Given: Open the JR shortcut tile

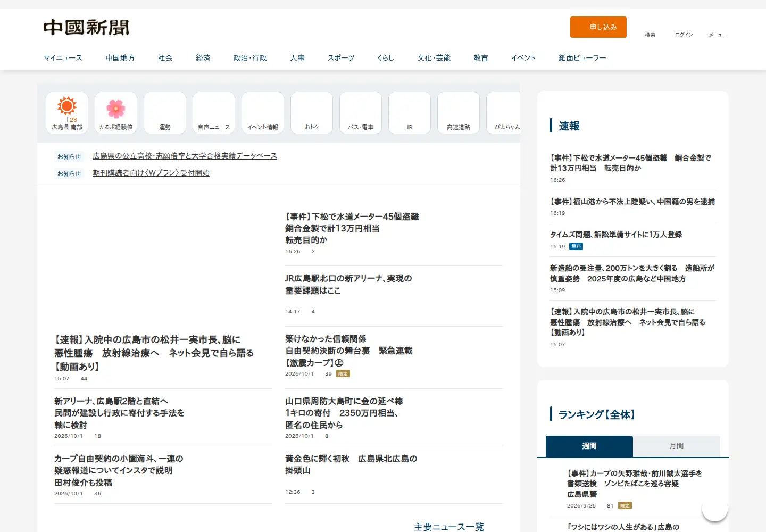Looking at the screenshot, I should (410, 113).
